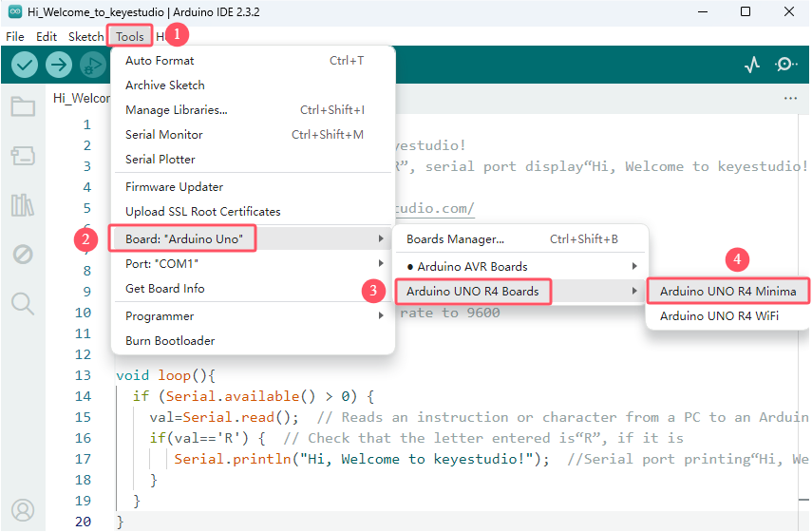The height and width of the screenshot is (532, 812).
Task: Expand the Programmer submenu
Action: (x=253, y=316)
